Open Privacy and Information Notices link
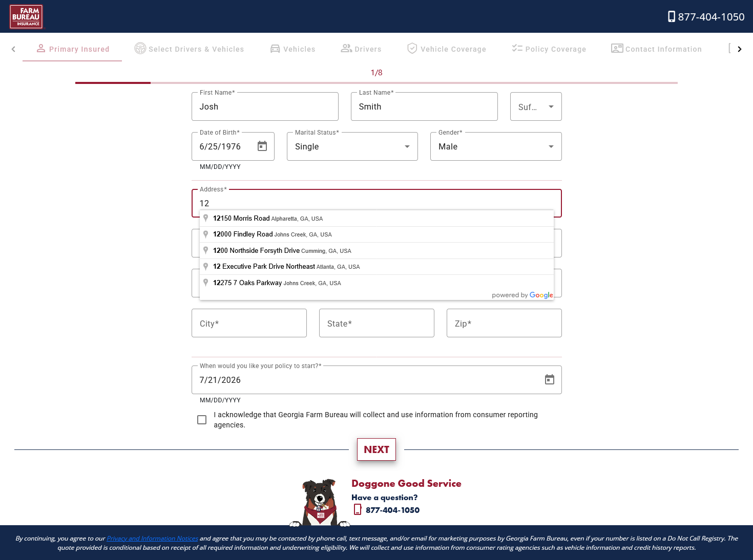The height and width of the screenshot is (560, 753). [x=152, y=539]
